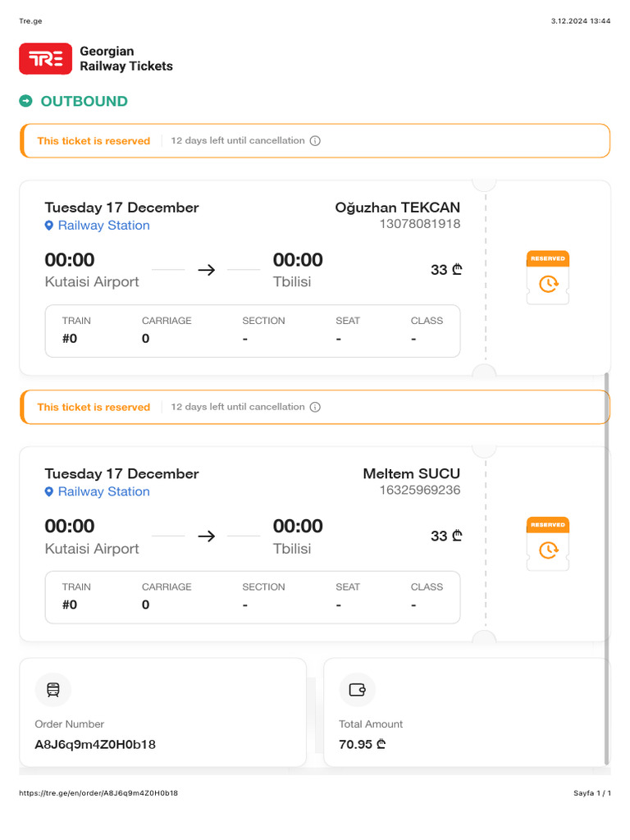Click the wallet icon above Total Amount

point(358,690)
